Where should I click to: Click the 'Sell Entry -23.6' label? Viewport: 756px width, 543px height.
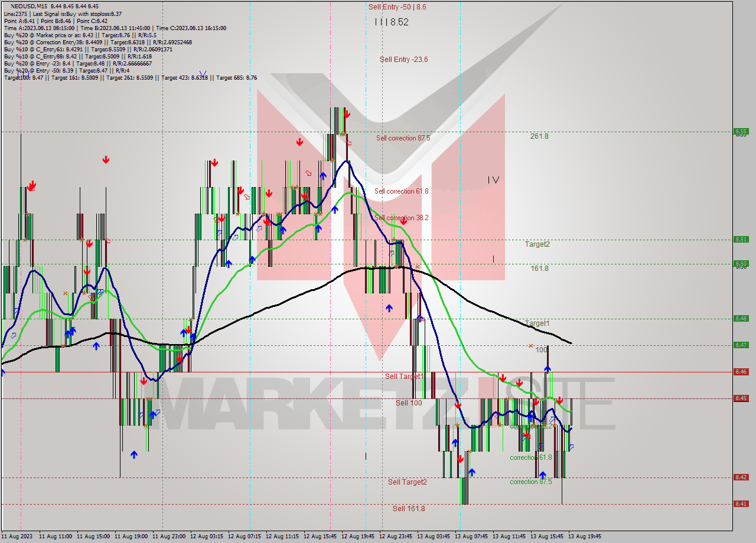tap(404, 59)
